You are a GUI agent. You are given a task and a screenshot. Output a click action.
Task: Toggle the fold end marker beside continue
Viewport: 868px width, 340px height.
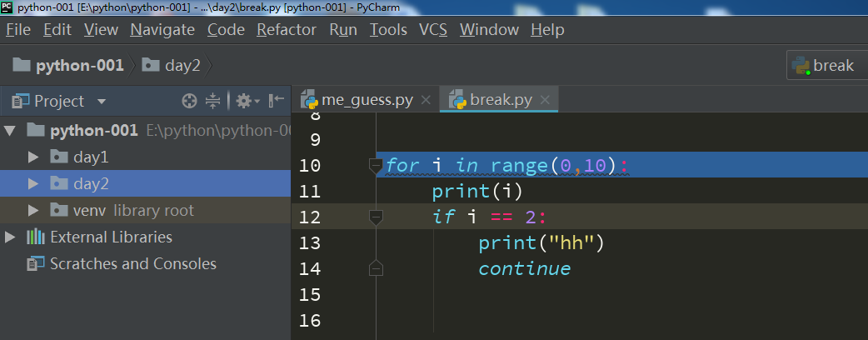tap(376, 269)
